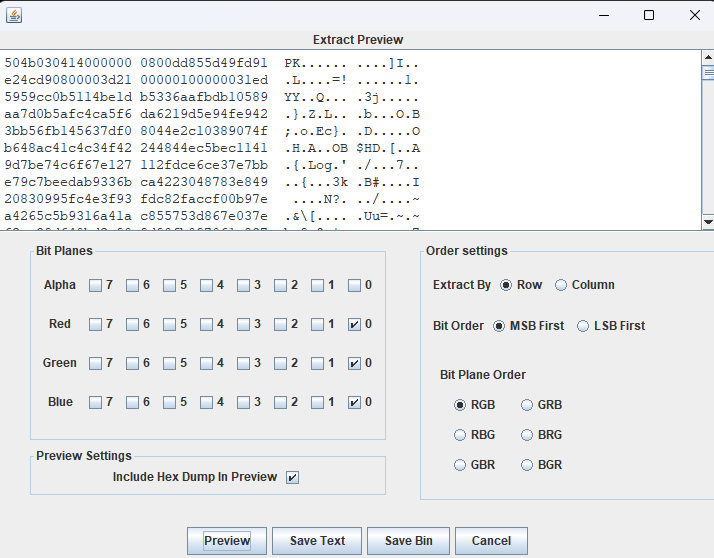This screenshot has width=714, height=558.
Task: Check the Green bit plane 1 checkbox
Action: [x=317, y=363]
